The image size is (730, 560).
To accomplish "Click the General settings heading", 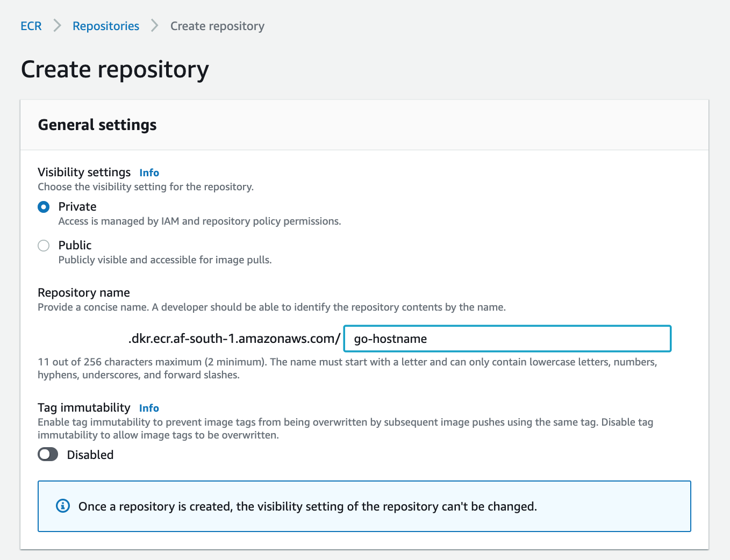I will pos(97,125).
